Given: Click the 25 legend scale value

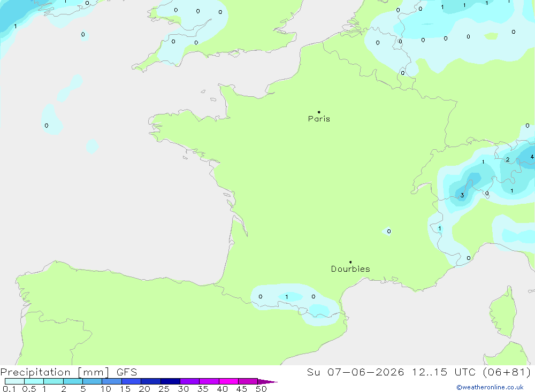Looking at the screenshot, I should 164,389.
